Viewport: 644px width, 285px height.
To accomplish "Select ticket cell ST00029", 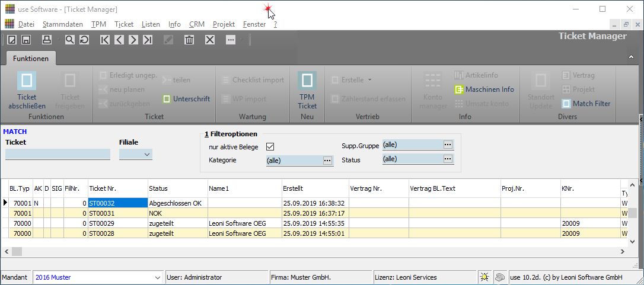I will [x=118, y=223].
